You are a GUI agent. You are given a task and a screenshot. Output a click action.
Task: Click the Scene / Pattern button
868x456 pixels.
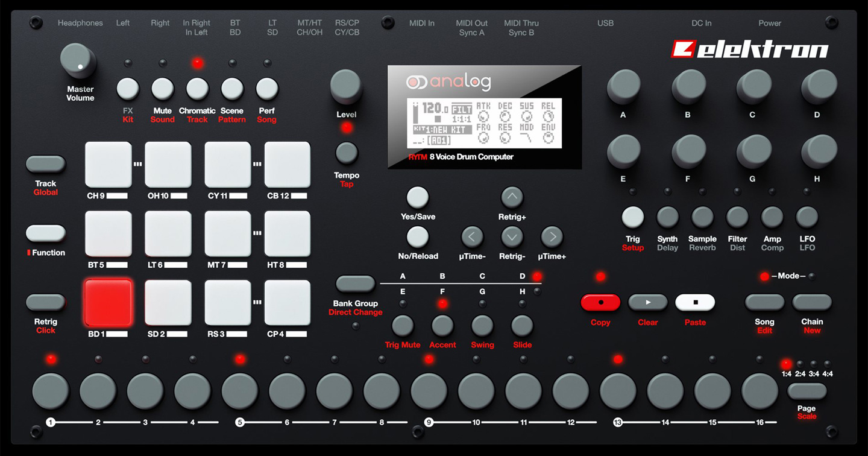pos(232,89)
